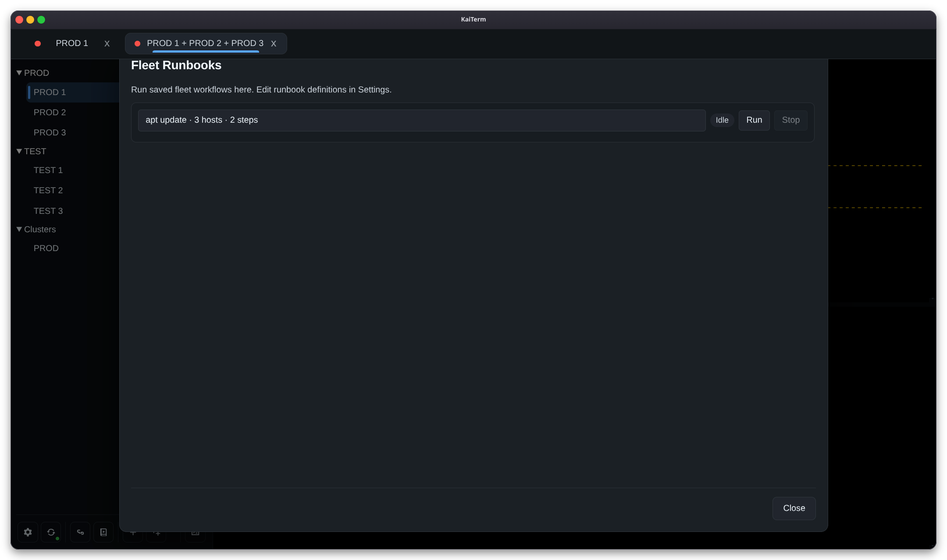Collapse the TEST group triangle
The height and width of the screenshot is (560, 947).
pyautogui.click(x=19, y=151)
